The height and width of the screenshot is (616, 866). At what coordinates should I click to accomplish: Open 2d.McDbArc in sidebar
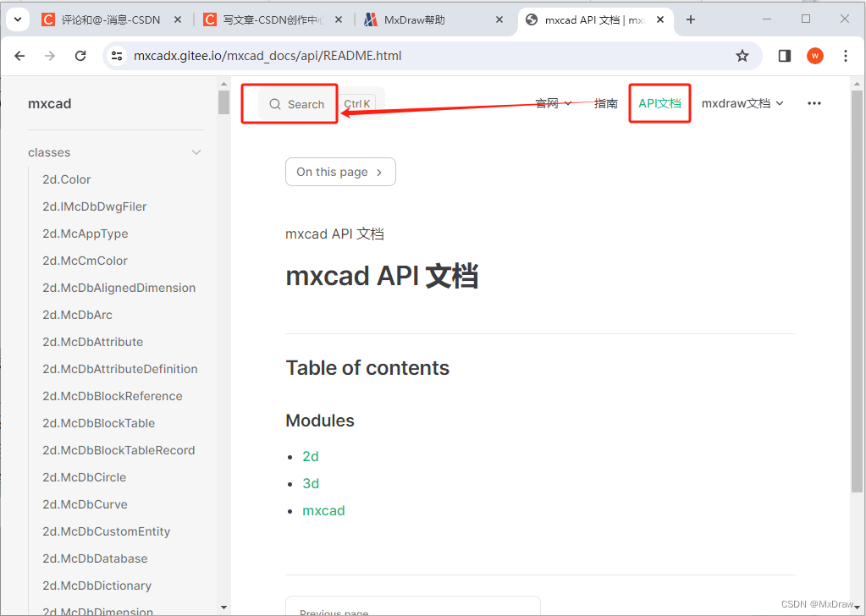[x=77, y=315]
